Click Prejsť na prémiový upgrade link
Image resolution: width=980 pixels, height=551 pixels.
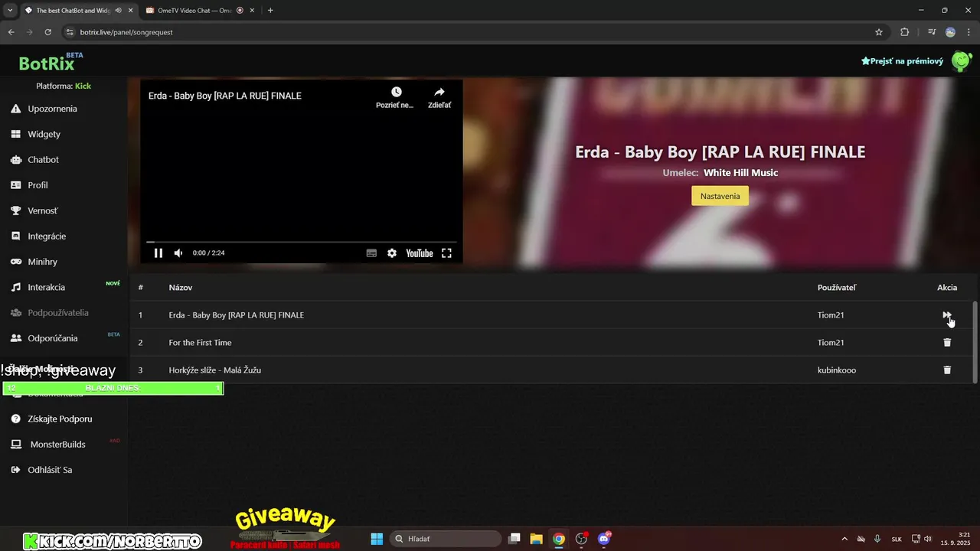point(902,60)
